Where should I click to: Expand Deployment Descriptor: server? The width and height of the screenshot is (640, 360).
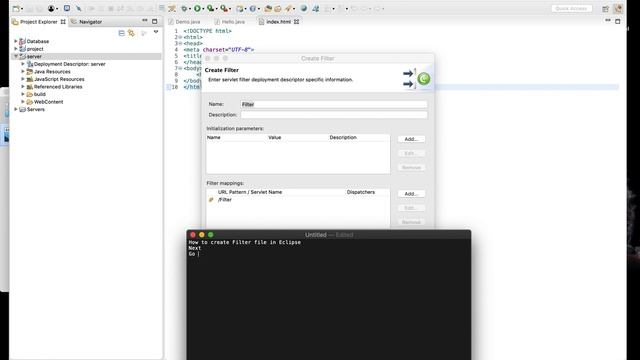tap(23, 64)
